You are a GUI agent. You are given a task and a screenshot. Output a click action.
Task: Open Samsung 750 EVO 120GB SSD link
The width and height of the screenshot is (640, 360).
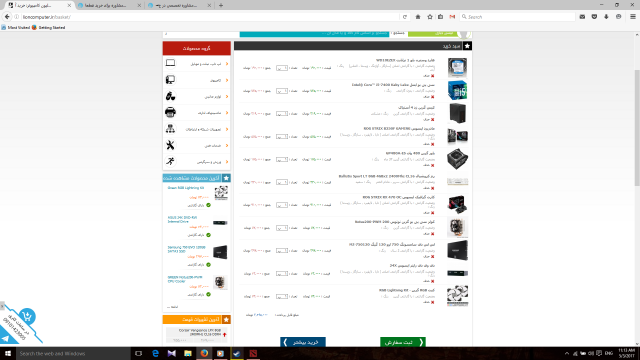coord(187,249)
